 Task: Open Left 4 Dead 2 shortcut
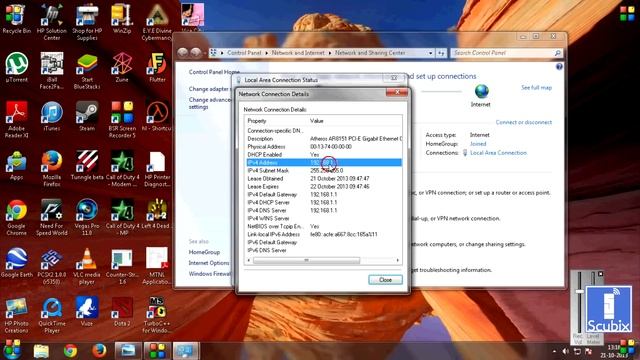pyautogui.click(x=157, y=214)
